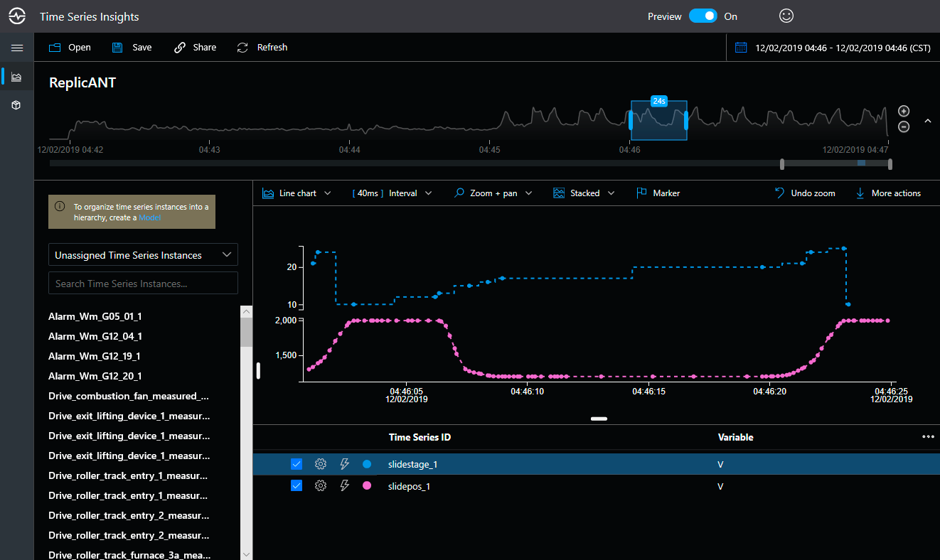
Task: Click the slidepos_1 series name
Action: point(410,486)
